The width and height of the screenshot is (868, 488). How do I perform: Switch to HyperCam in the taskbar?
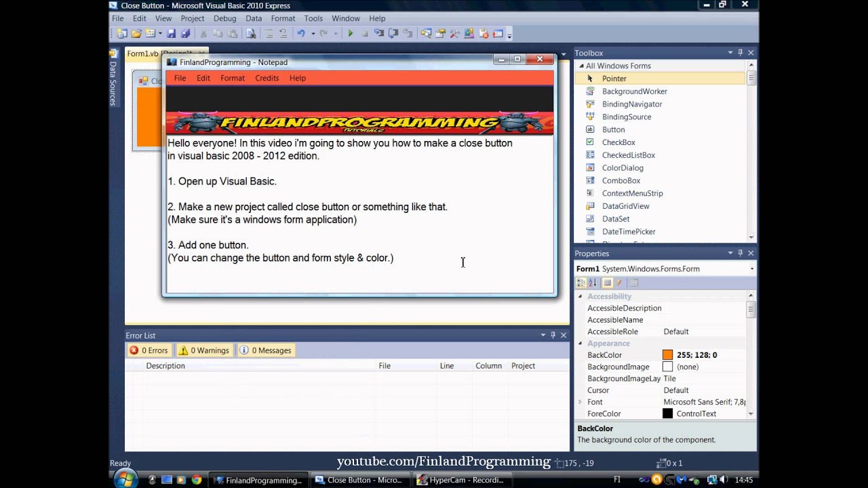[x=461, y=480]
